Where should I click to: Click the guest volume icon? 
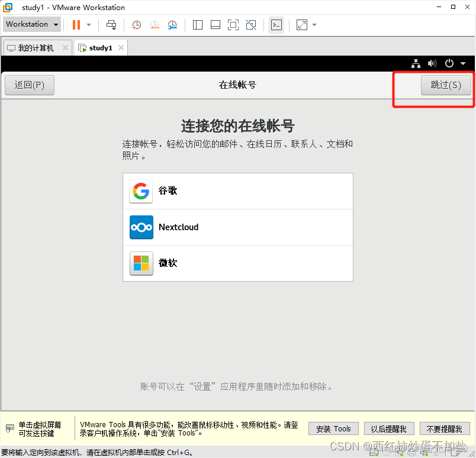point(432,63)
